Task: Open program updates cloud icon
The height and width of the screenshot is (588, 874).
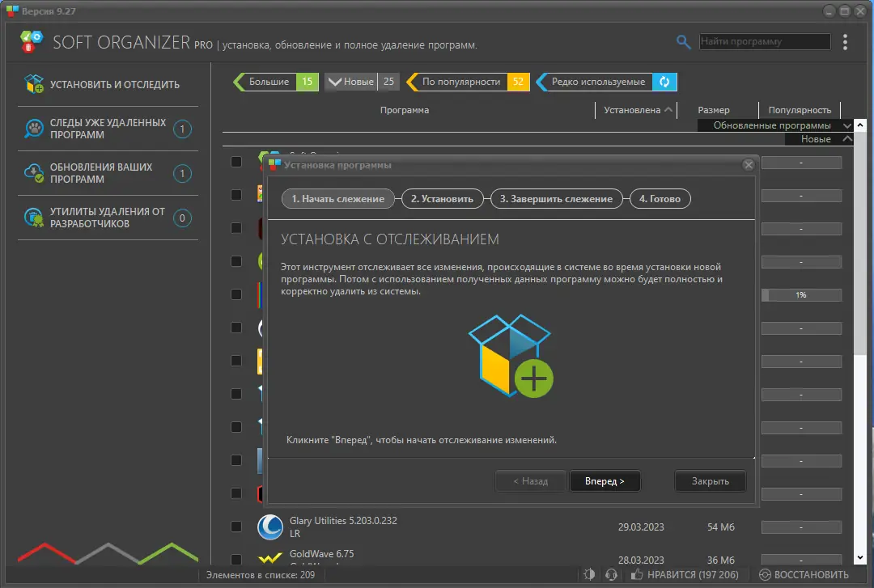Action: (34, 173)
